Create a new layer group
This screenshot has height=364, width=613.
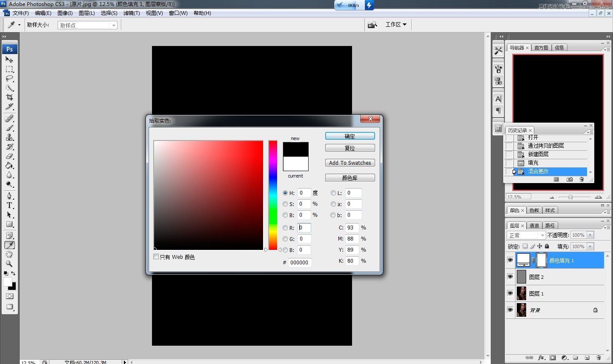click(576, 358)
